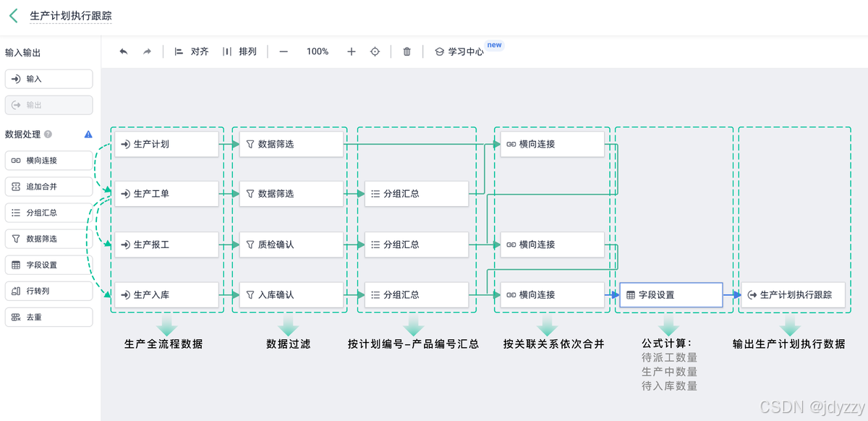Choose 追加合并 in the sidebar
868x421 pixels.
tap(49, 187)
